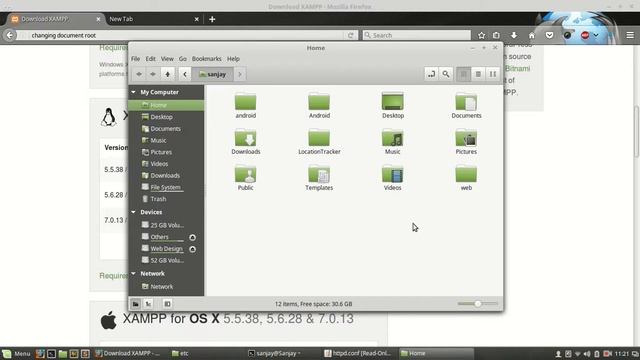The width and height of the screenshot is (640, 360).
Task: Go up to parent folder arrow
Action: (x=167, y=74)
